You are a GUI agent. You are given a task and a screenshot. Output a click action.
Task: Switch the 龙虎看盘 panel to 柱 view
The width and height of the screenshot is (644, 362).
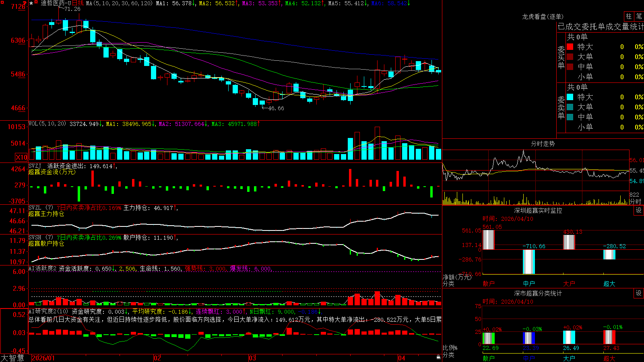coord(629,16)
